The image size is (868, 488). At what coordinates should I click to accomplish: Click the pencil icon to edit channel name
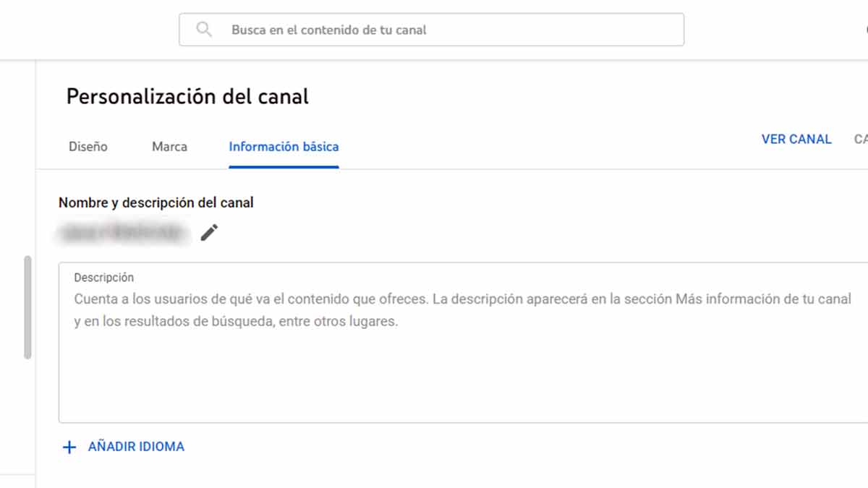[x=209, y=232]
